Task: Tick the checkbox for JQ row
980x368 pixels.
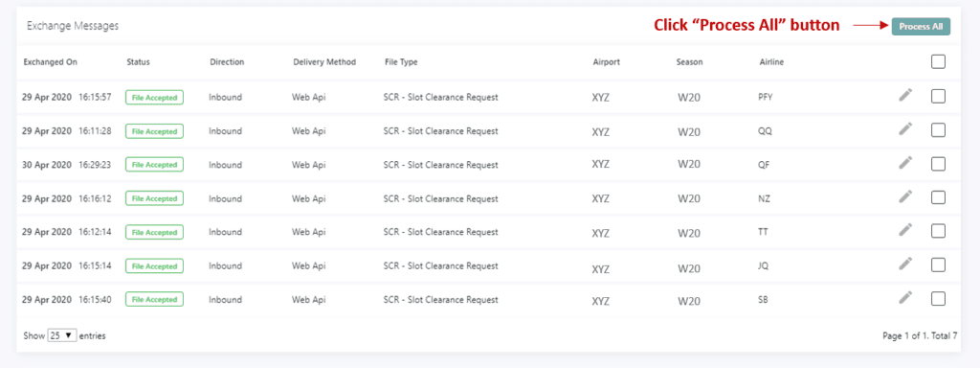Action: pos(938,264)
